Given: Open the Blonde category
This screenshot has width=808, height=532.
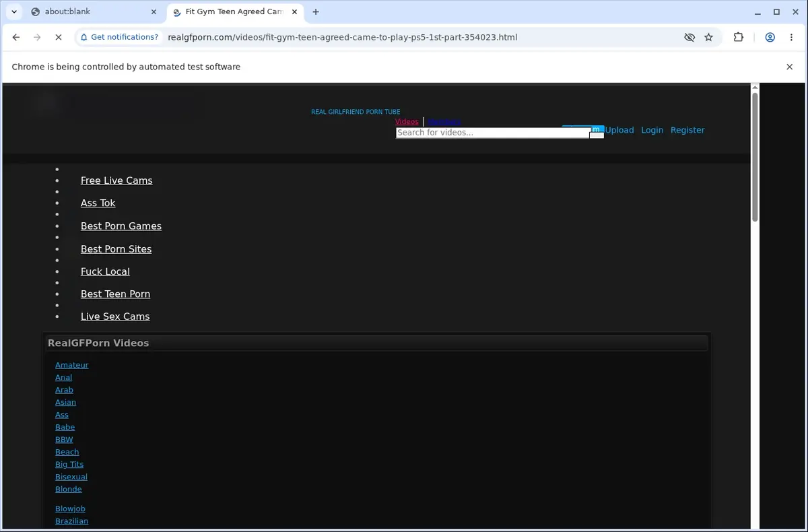Looking at the screenshot, I should click(x=69, y=489).
